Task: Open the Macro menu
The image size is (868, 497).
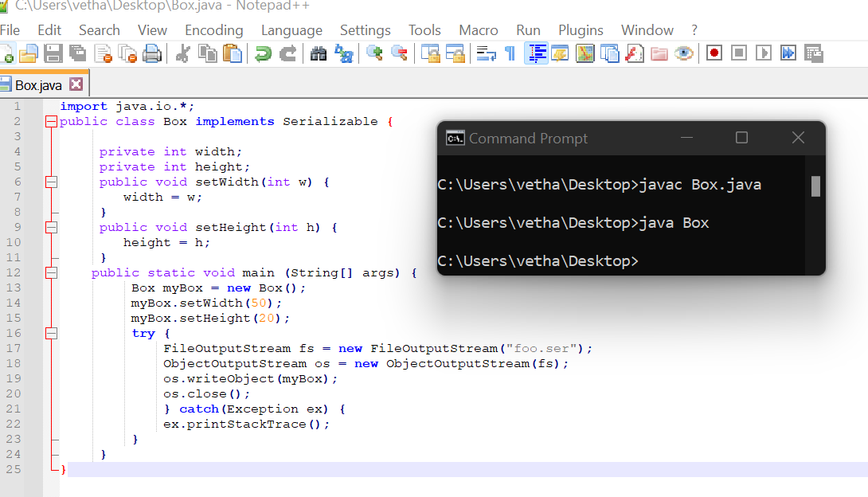Action: 479,30
